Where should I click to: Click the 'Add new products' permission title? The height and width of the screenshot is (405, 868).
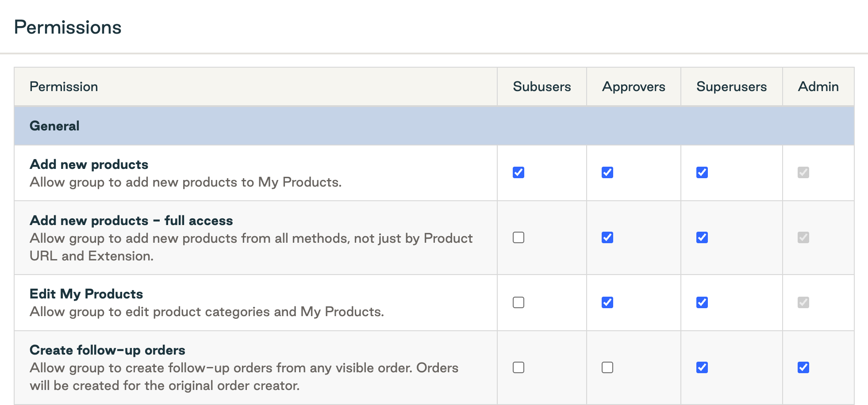tap(89, 164)
